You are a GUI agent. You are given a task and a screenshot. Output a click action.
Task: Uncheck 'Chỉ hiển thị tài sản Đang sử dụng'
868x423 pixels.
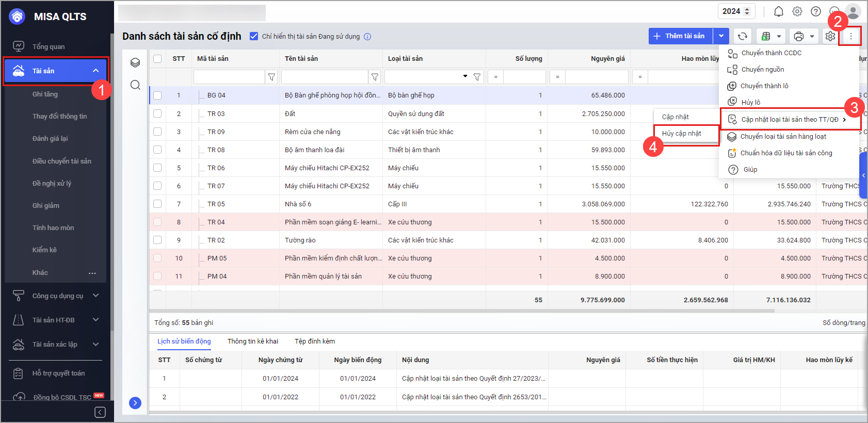(x=254, y=36)
